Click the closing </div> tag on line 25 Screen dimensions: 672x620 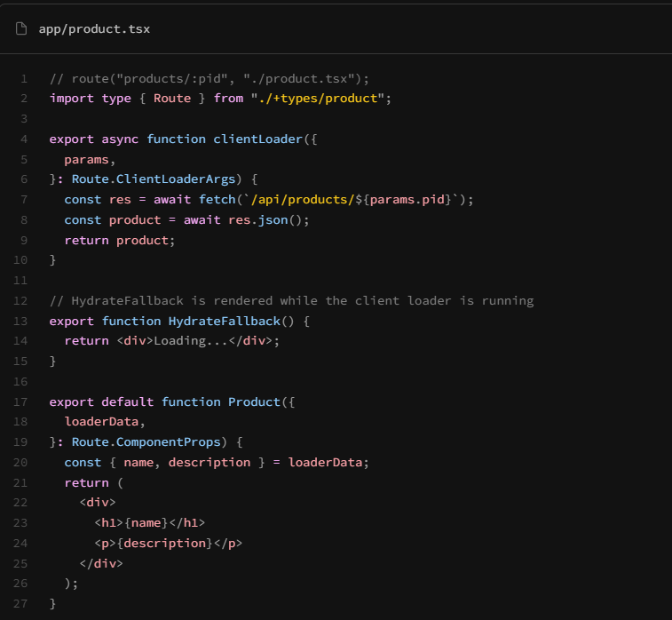101,564
